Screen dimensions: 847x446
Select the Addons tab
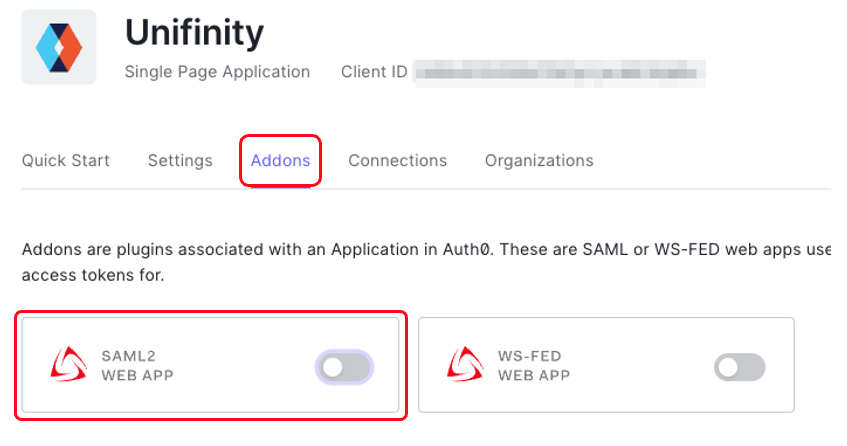pos(280,161)
